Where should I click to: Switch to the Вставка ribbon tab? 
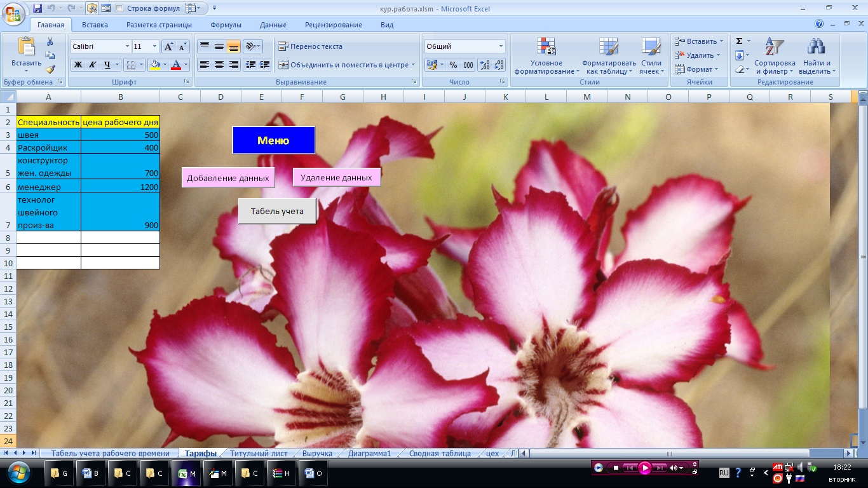[95, 25]
